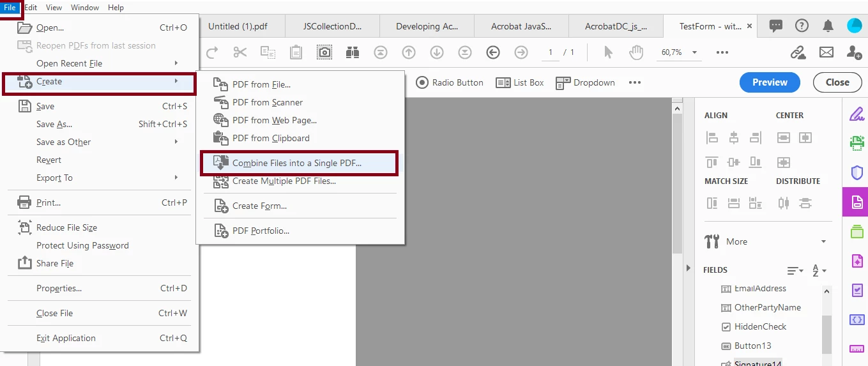Click the Preview button
868x366 pixels.
click(770, 82)
